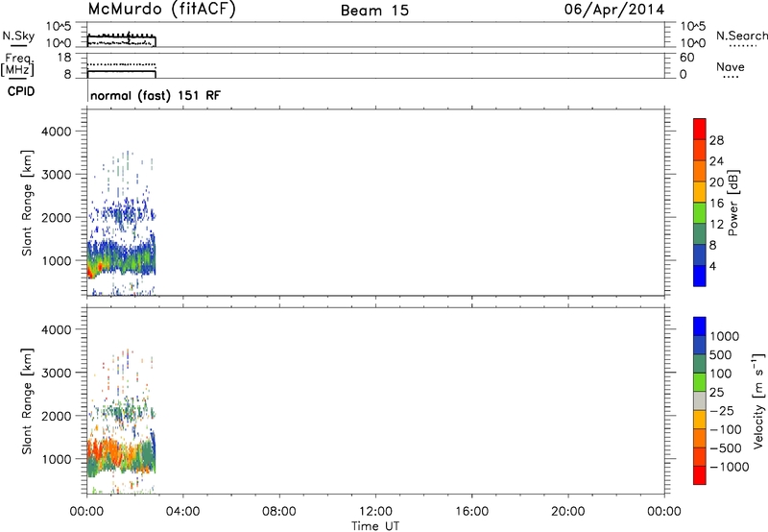Click the 'Power [dB]' colorbar label
Viewport: 768px width, 532px height.
pos(733,203)
